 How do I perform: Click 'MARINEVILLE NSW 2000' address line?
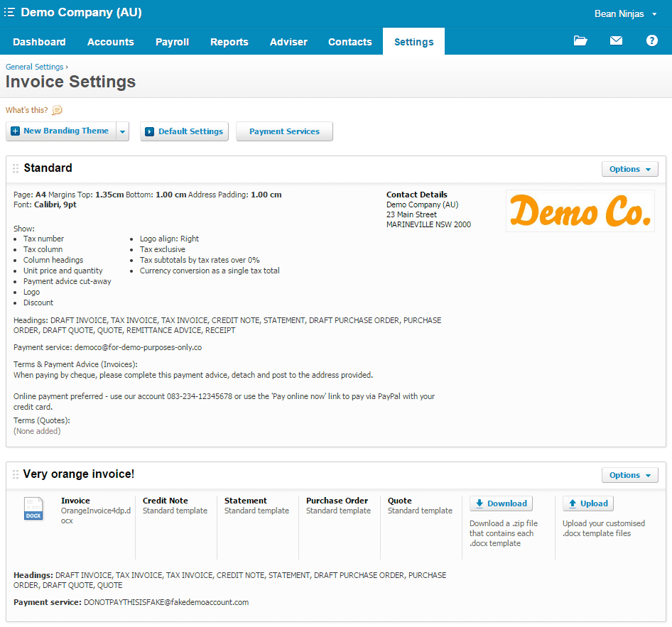tap(428, 224)
